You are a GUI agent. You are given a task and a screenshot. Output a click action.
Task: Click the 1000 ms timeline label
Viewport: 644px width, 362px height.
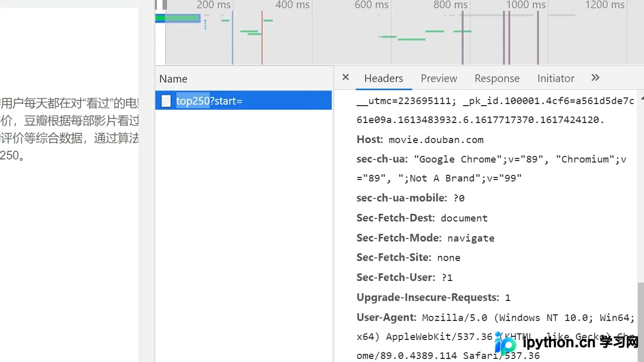point(526,5)
